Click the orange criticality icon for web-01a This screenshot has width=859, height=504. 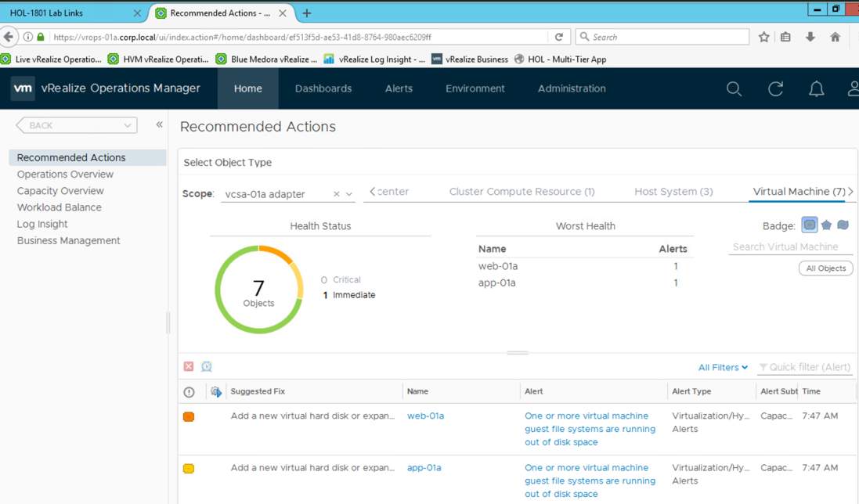[189, 416]
